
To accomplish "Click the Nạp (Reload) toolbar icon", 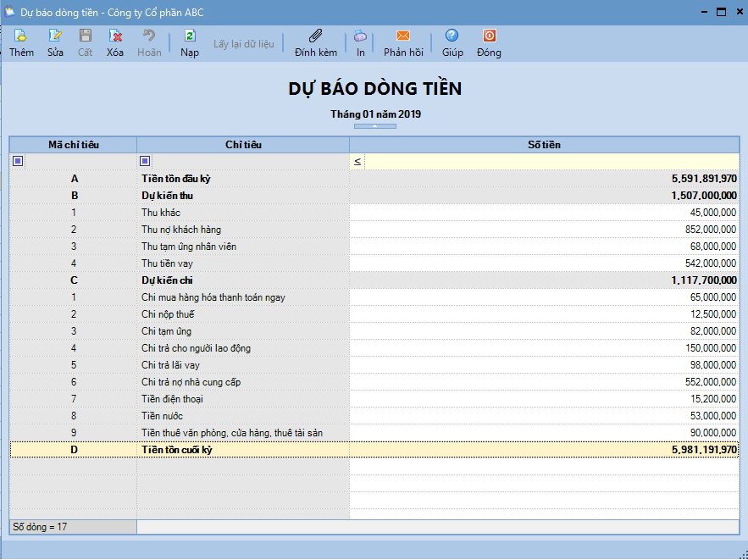I will 190,36.
